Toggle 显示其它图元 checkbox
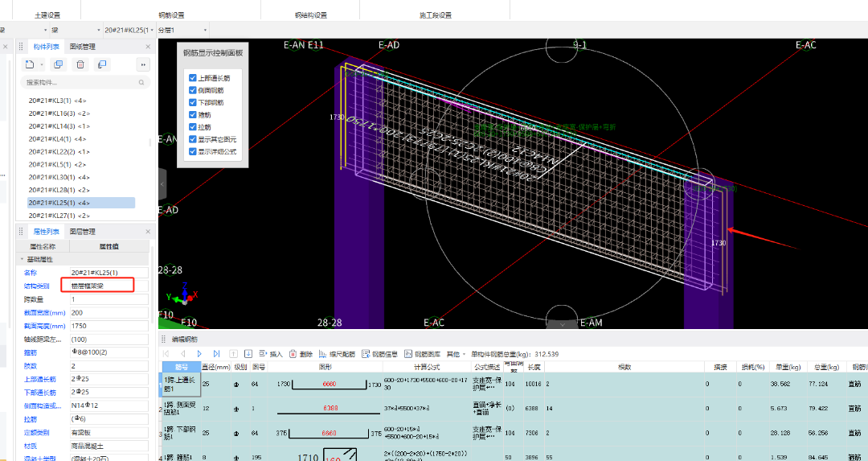The height and width of the screenshot is (461, 868). 193,139
